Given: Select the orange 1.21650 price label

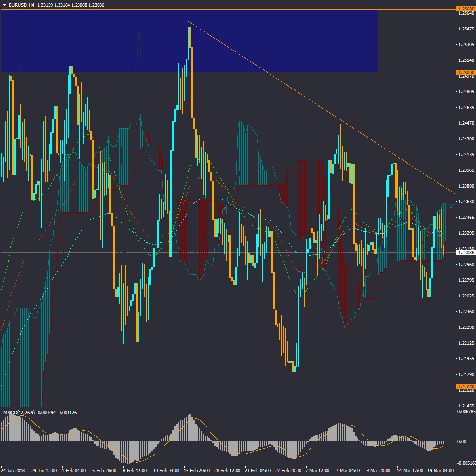Looking at the screenshot, I should (x=465, y=387).
